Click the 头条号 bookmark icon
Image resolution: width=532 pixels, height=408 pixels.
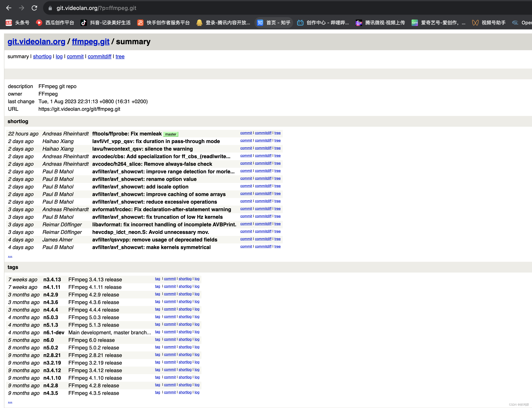(x=9, y=23)
